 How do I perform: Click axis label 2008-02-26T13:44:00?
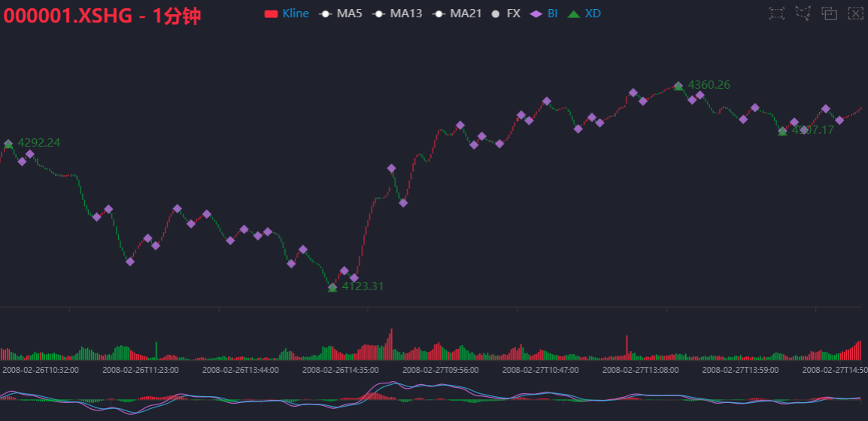(240, 370)
